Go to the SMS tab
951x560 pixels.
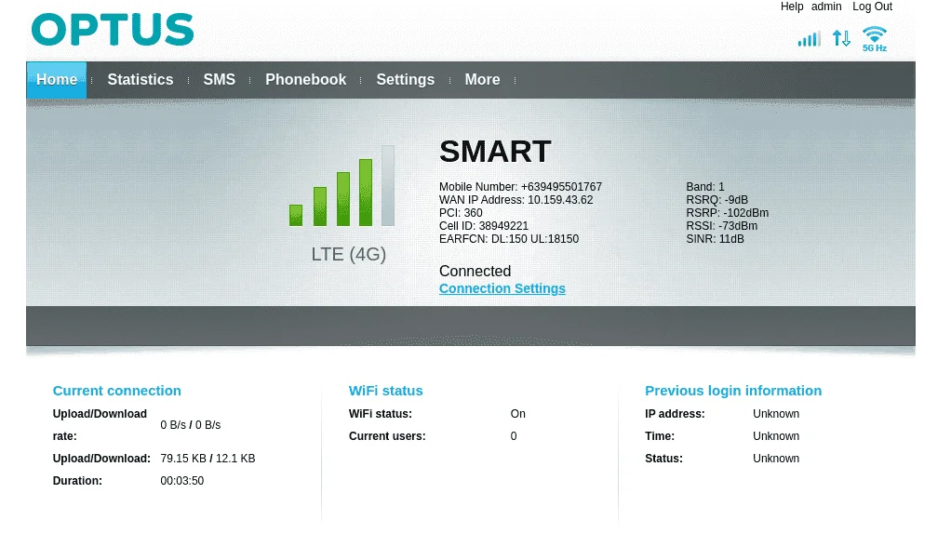coord(219,80)
